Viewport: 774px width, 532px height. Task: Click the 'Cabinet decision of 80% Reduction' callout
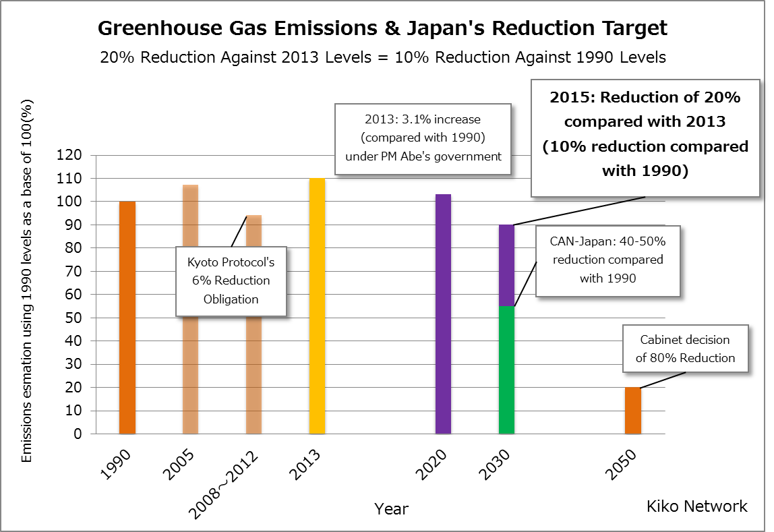(x=685, y=349)
